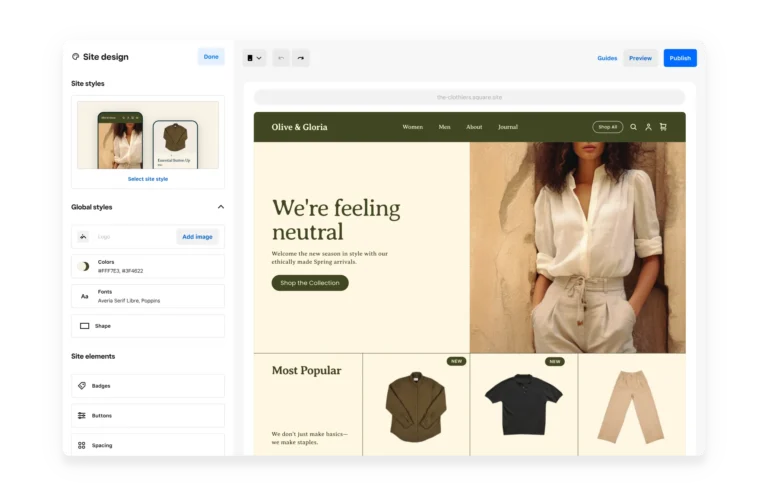Click the Spacing grid icon

click(x=82, y=445)
